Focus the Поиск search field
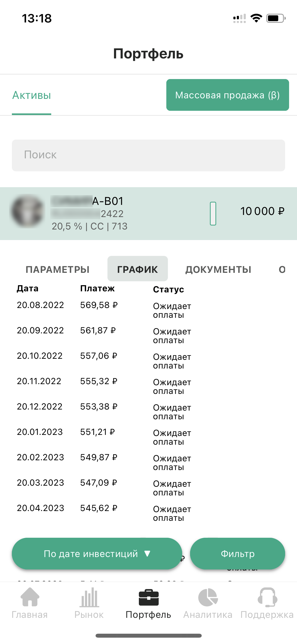The image size is (297, 644). [148, 155]
